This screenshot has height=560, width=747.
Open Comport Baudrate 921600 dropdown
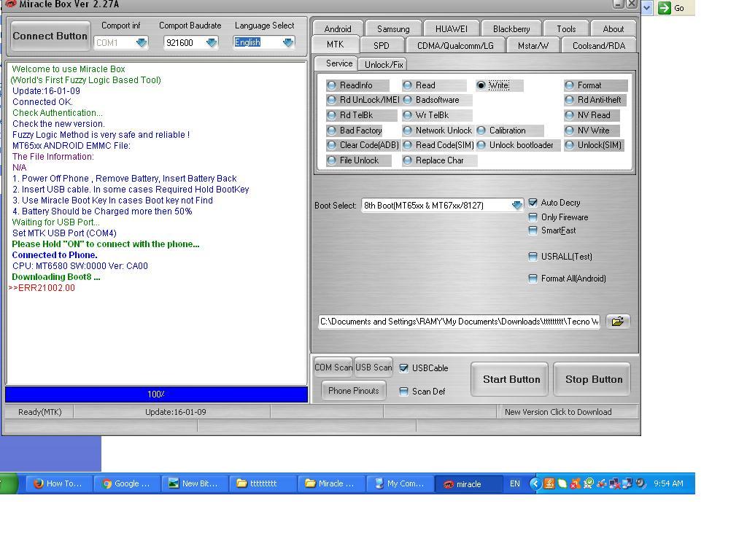click(212, 43)
